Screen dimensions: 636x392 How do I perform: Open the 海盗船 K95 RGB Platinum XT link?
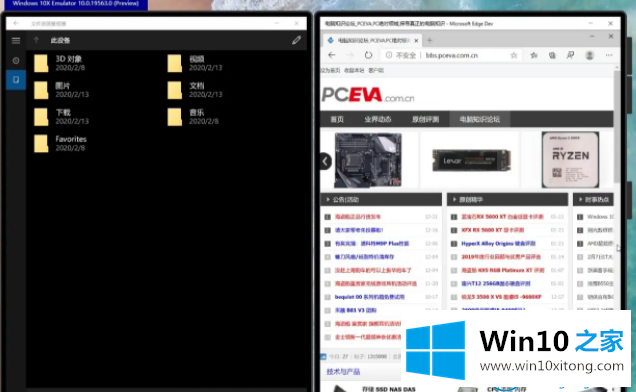[x=503, y=270]
